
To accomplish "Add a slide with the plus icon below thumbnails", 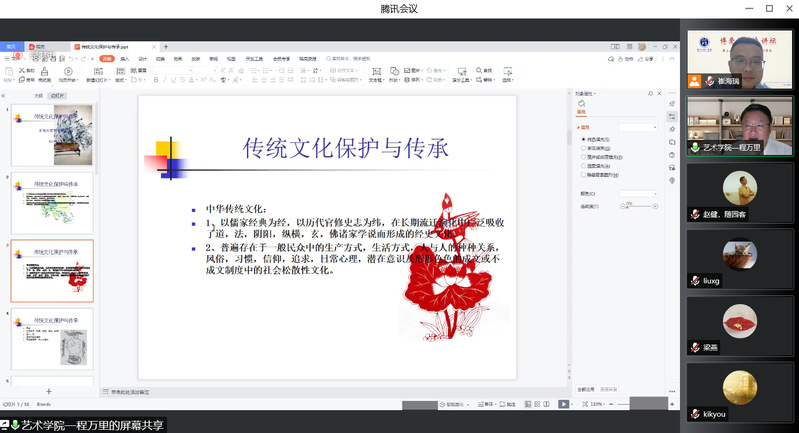I will (48, 391).
